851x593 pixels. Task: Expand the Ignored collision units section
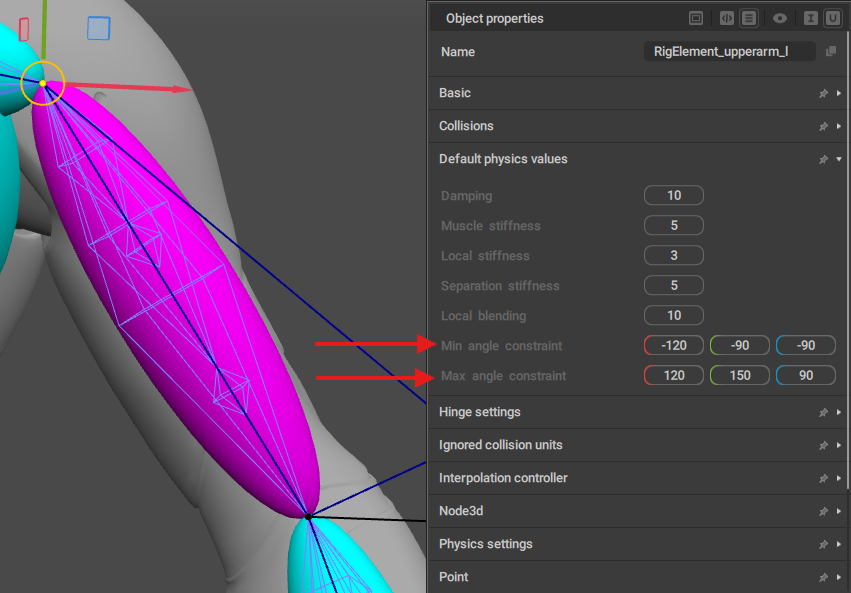tap(500, 445)
